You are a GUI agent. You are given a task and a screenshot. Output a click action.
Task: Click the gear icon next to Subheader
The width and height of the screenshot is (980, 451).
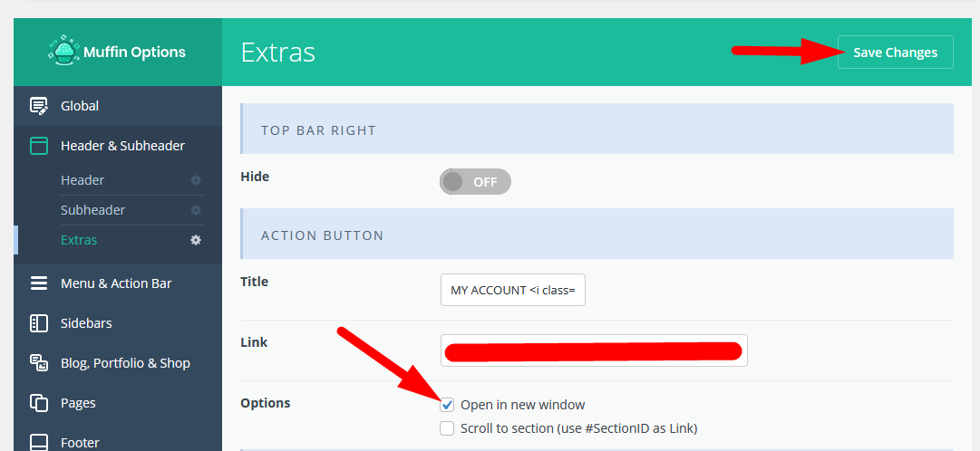[x=196, y=210]
